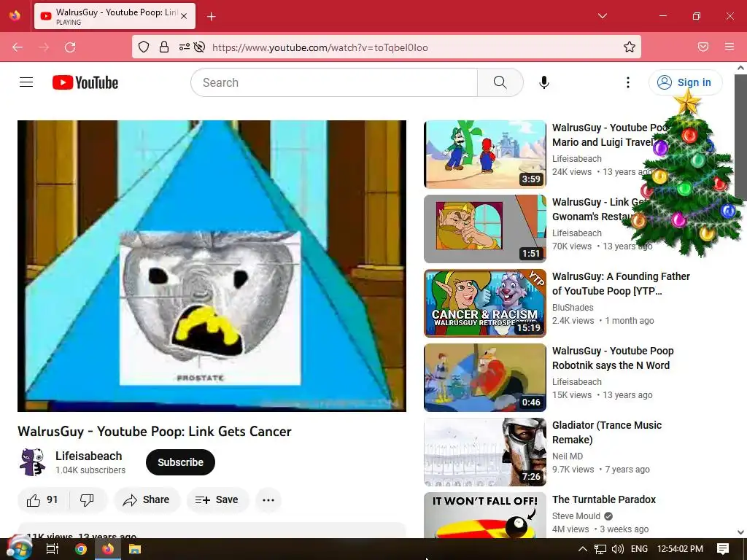Launch Chrome from taskbar
Viewport: 747px width, 560px height.
(x=80, y=549)
